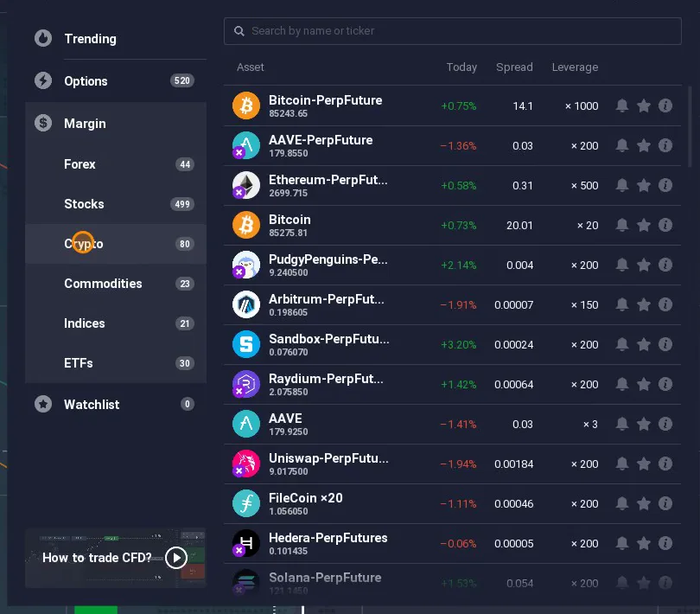Set alert bell for Ethereum-PerpFut row
This screenshot has width=700, height=614.
[622, 185]
